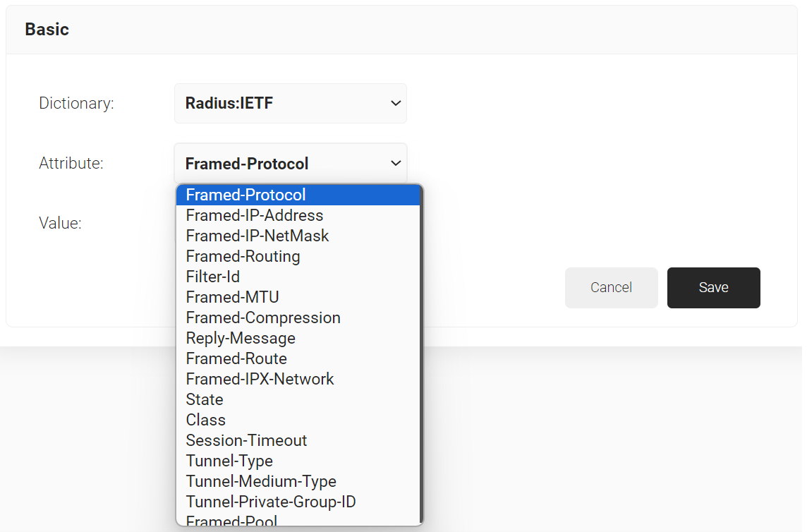807x532 pixels.
Task: Select the State attribute option
Action: [x=298, y=400]
